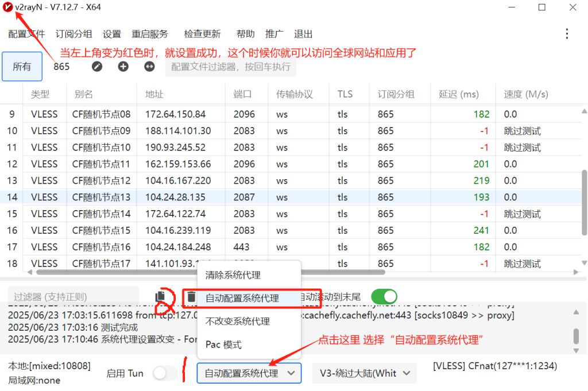Select the CF随机节点11 server row
This screenshot has height=391, width=588.
click(x=291, y=164)
